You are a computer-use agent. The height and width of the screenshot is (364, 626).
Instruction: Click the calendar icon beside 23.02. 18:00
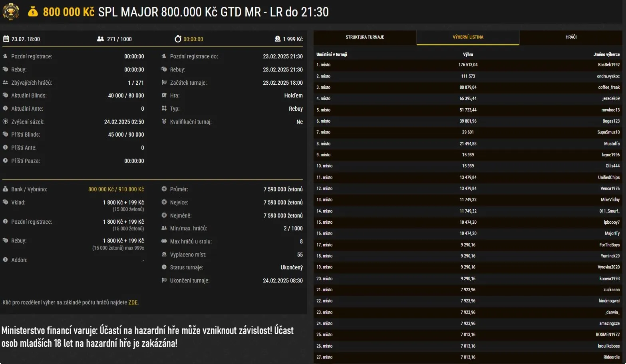6,39
